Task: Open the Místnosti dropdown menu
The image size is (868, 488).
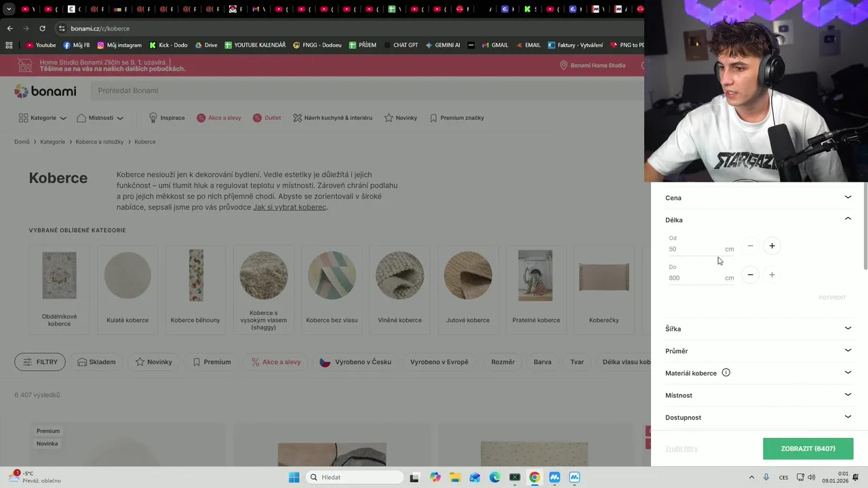Action: (x=100, y=118)
